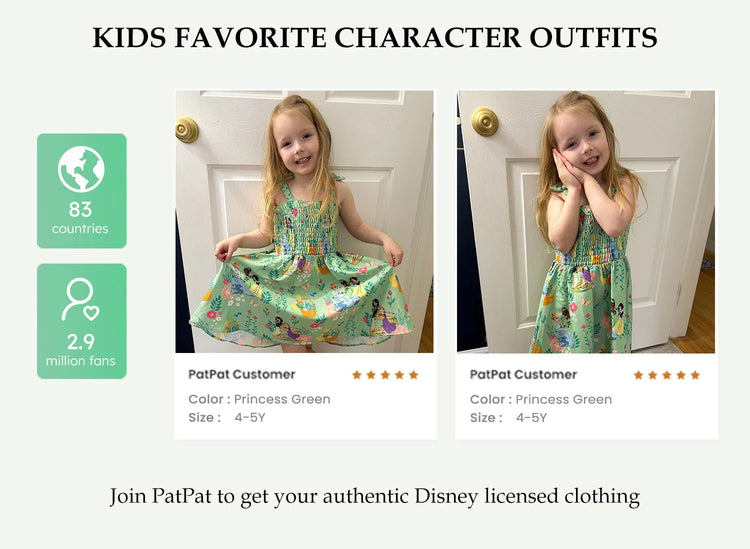Viewport: 750px width, 549px height.
Task: Select "Princess Green" color in left review
Action: (282, 399)
